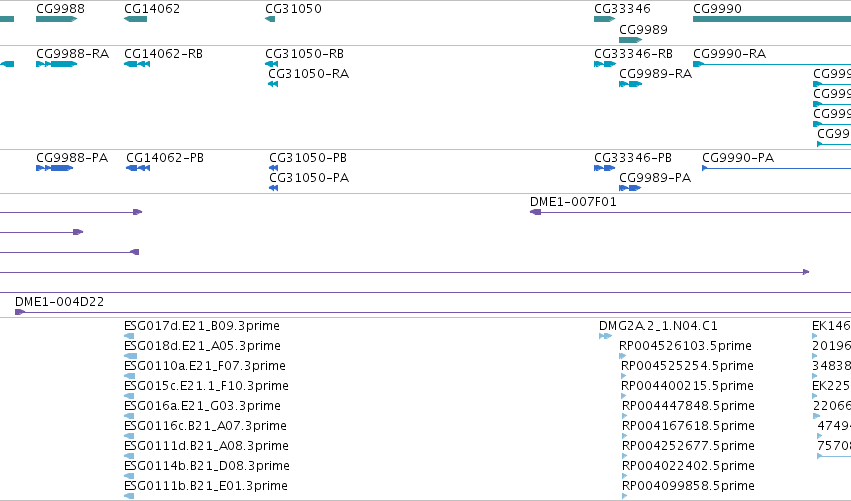Select EST ESG017d.E21_B09.3prime
This screenshot has width=851, height=501.
click(x=202, y=326)
